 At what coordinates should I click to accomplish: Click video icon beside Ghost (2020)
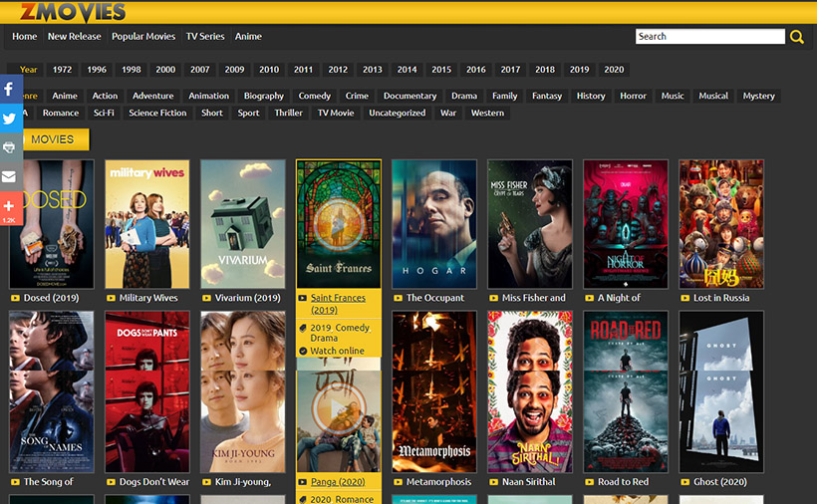685,482
